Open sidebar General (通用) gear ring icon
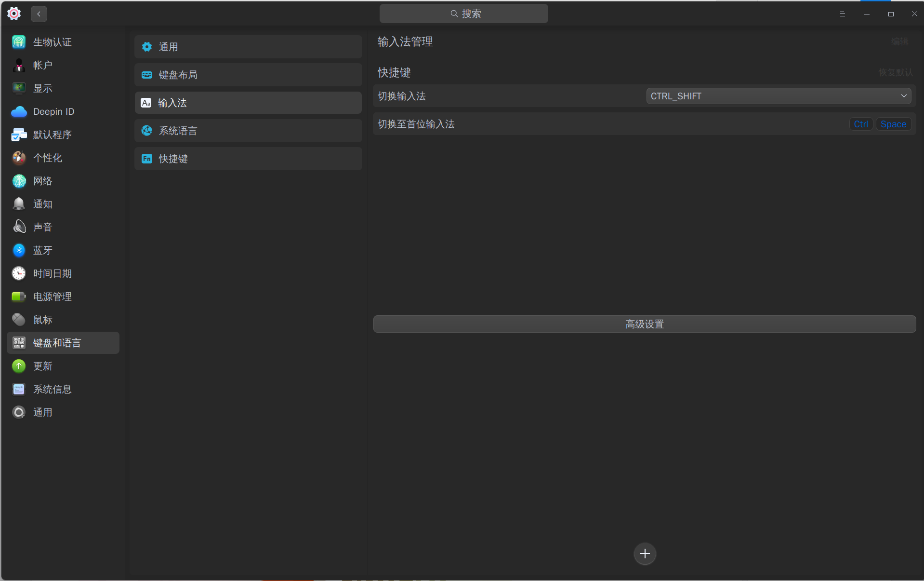The height and width of the screenshot is (581, 924). 19,412
